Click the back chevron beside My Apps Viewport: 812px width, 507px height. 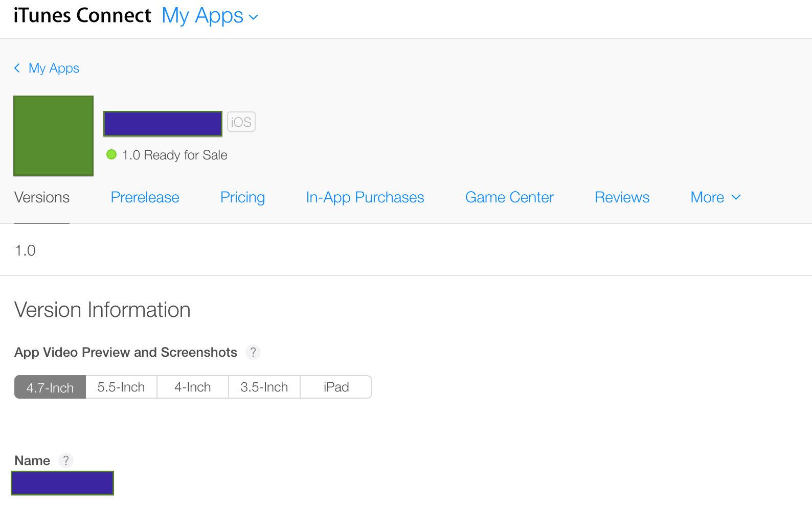coord(17,68)
